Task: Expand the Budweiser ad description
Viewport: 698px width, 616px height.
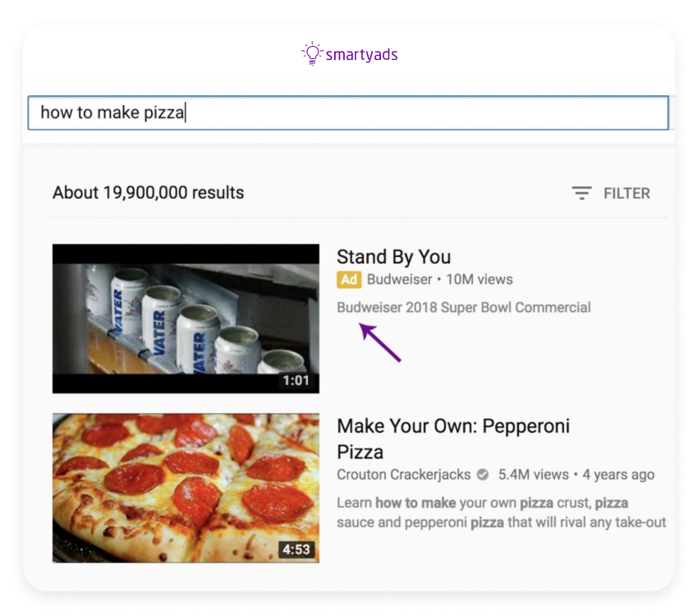Action: click(464, 307)
